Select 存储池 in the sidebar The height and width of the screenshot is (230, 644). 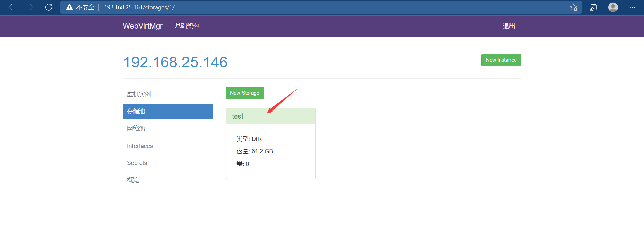coord(168,111)
